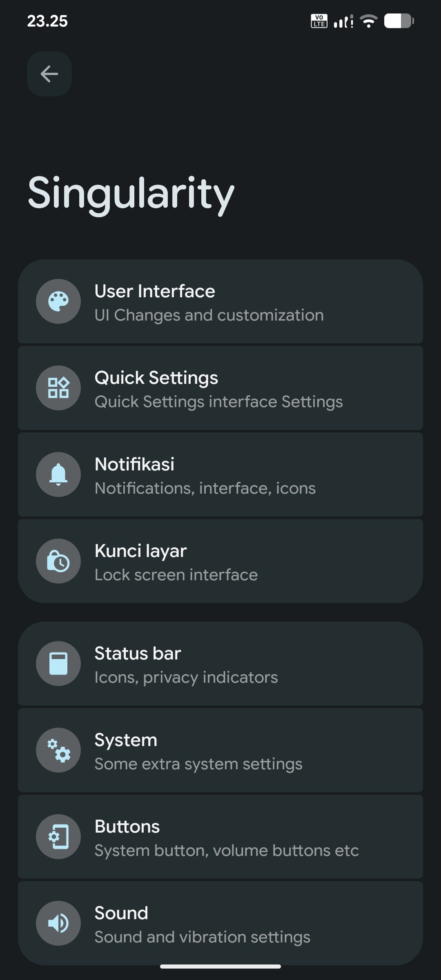Tap the speaker Sound icon
The width and height of the screenshot is (441, 980).
[58, 923]
